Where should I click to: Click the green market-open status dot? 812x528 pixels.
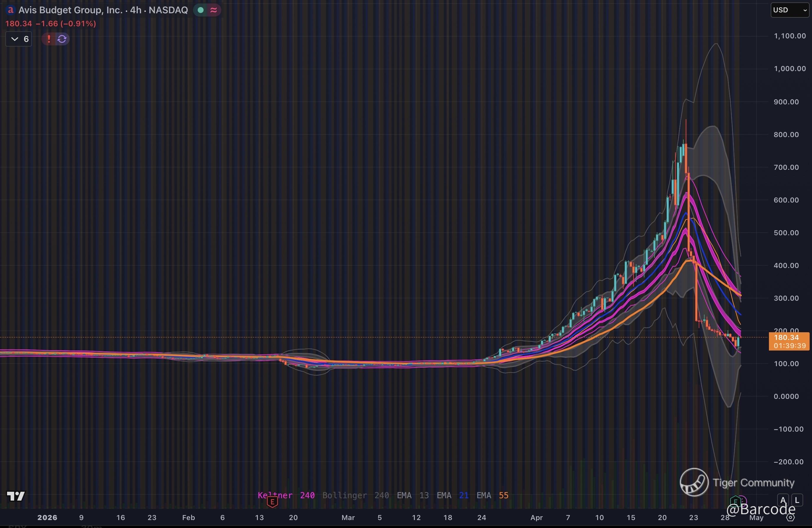[201, 10]
